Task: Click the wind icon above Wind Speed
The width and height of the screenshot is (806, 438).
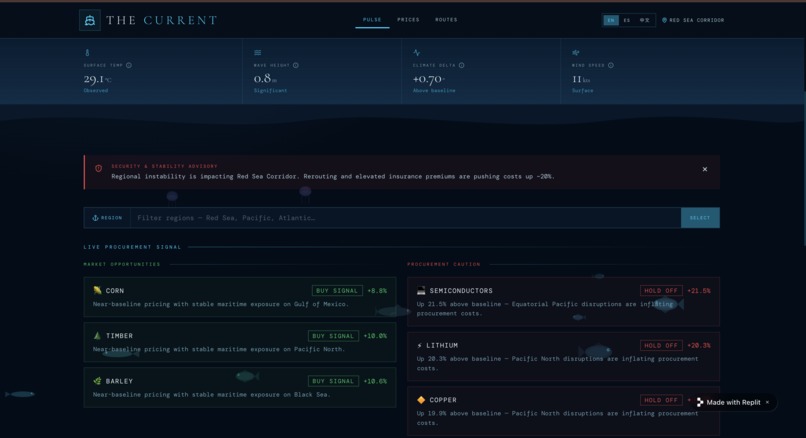Action: [x=576, y=52]
